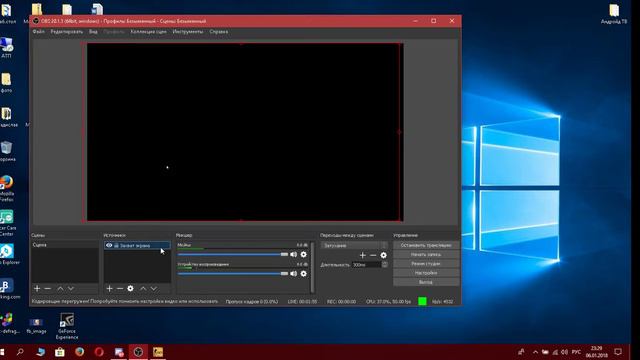This screenshot has height=360, width=640.
Task: Open the Редактировать menu
Action: pyautogui.click(x=67, y=31)
